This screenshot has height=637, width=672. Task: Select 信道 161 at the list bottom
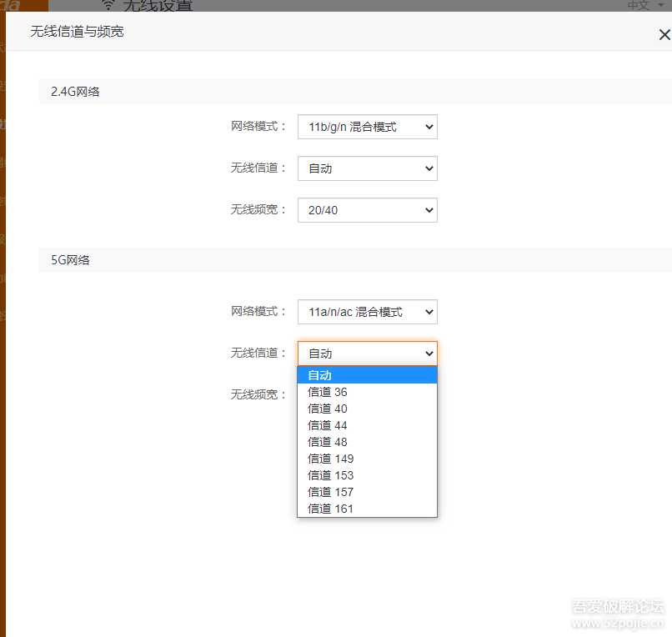367,509
